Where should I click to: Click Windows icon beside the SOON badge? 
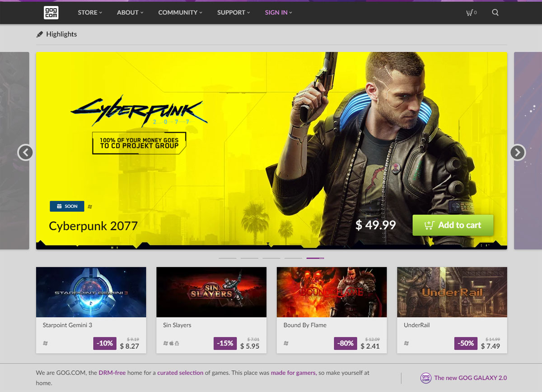click(90, 207)
